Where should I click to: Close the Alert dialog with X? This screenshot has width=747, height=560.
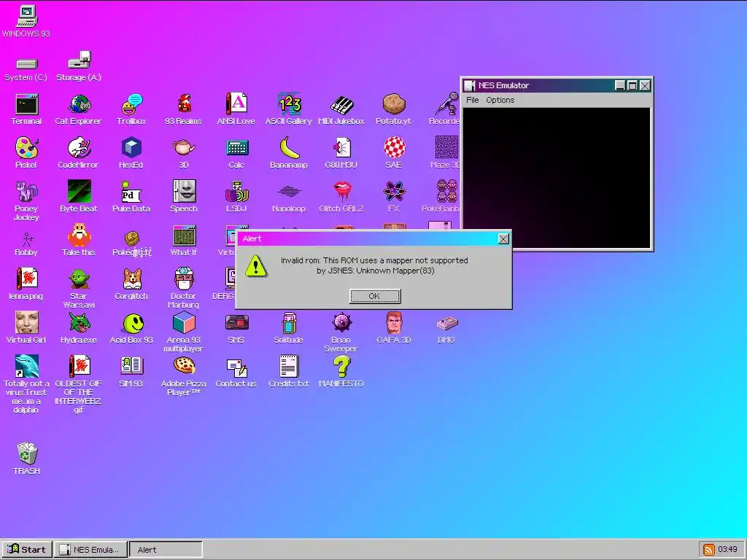[503, 239]
